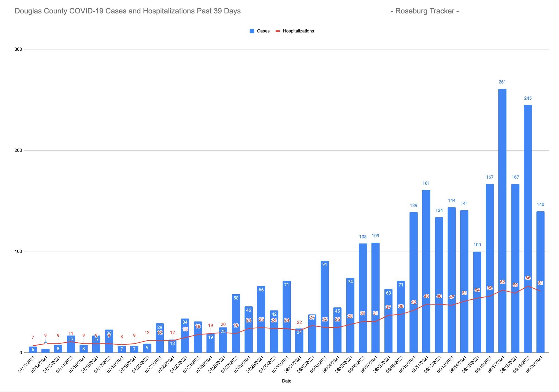Click the red Hospitalizations legend marker
The width and height of the screenshot is (559, 392).
click(278, 31)
